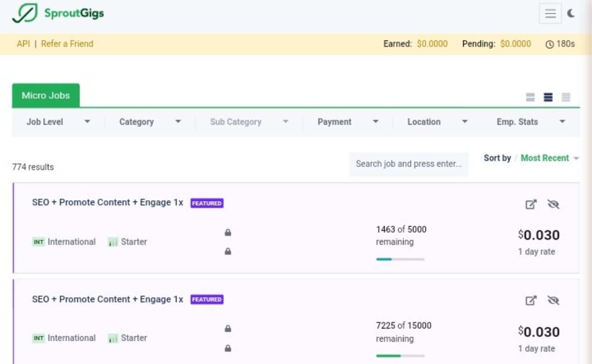
Task: Click lower lock icon in second job
Action: coord(228,349)
